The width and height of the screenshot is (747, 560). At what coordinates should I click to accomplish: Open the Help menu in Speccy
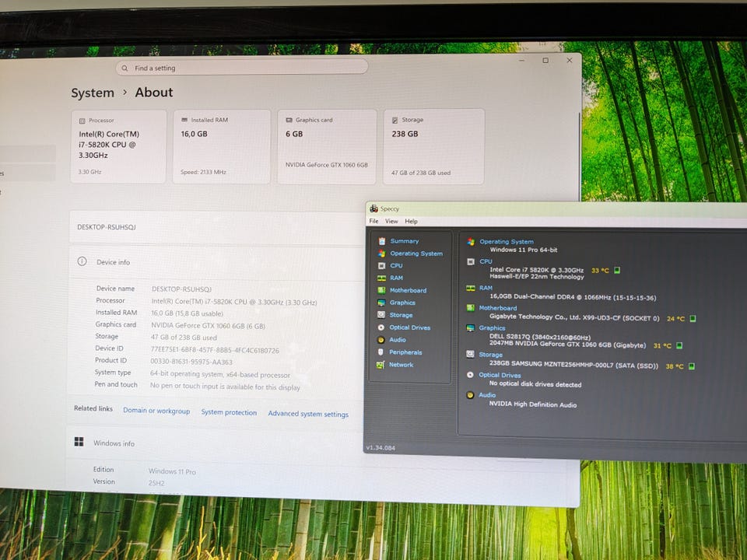411,222
